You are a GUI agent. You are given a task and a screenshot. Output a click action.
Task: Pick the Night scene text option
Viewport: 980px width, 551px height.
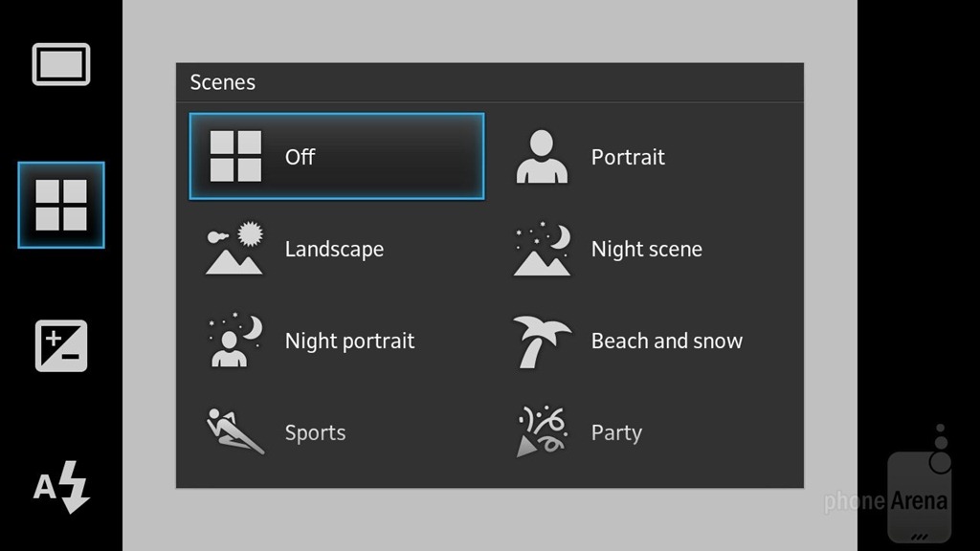[647, 250]
